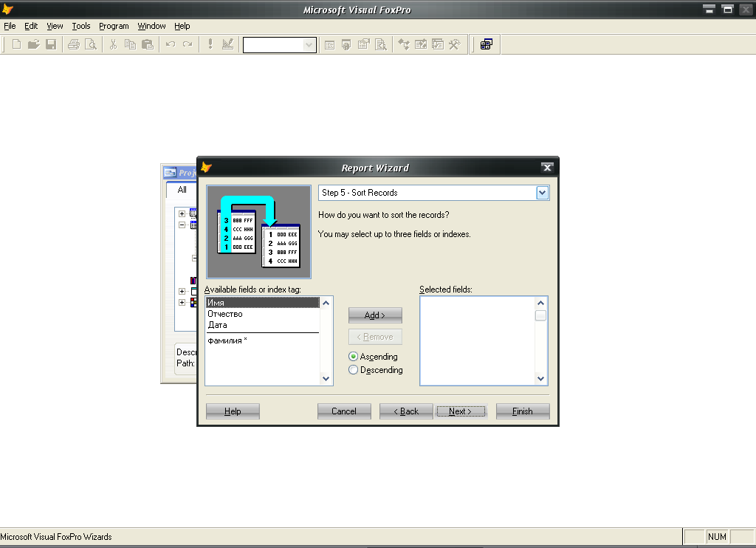Click the Command Window toolbar icon
This screenshot has width=756, height=548.
point(329,45)
